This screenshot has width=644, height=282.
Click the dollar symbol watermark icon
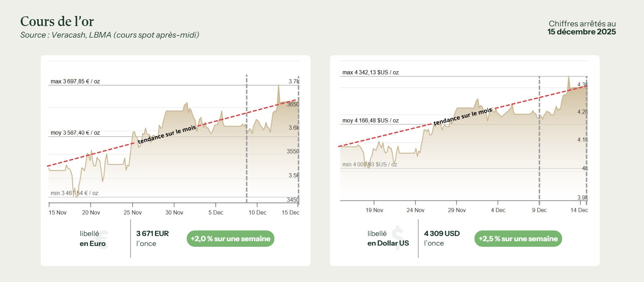398,238
